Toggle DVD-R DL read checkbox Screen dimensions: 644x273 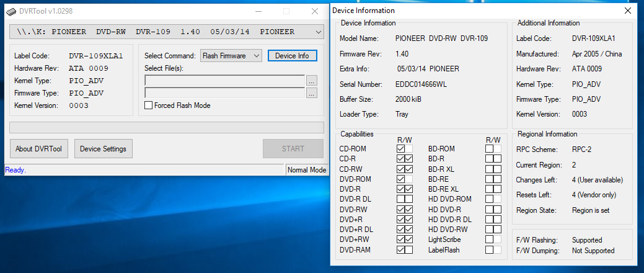tap(401, 199)
